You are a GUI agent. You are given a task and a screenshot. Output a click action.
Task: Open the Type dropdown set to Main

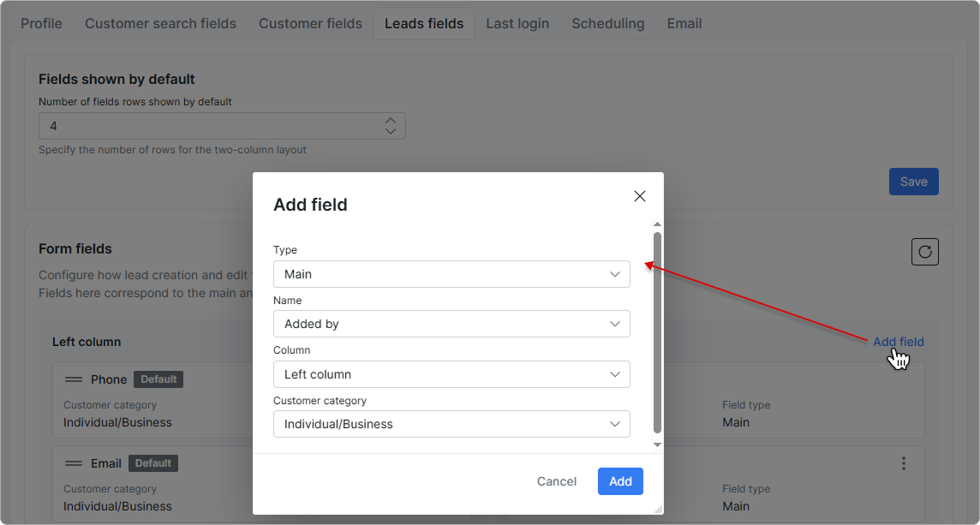pyautogui.click(x=451, y=274)
